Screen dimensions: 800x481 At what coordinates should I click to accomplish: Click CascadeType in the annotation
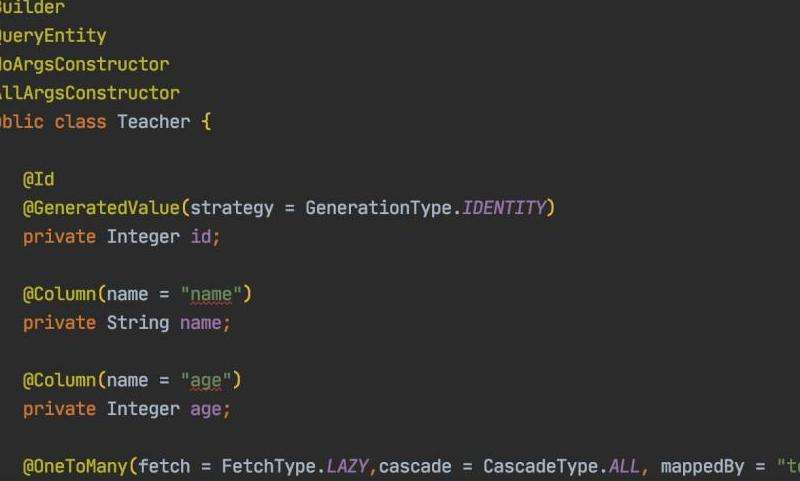[541, 467]
